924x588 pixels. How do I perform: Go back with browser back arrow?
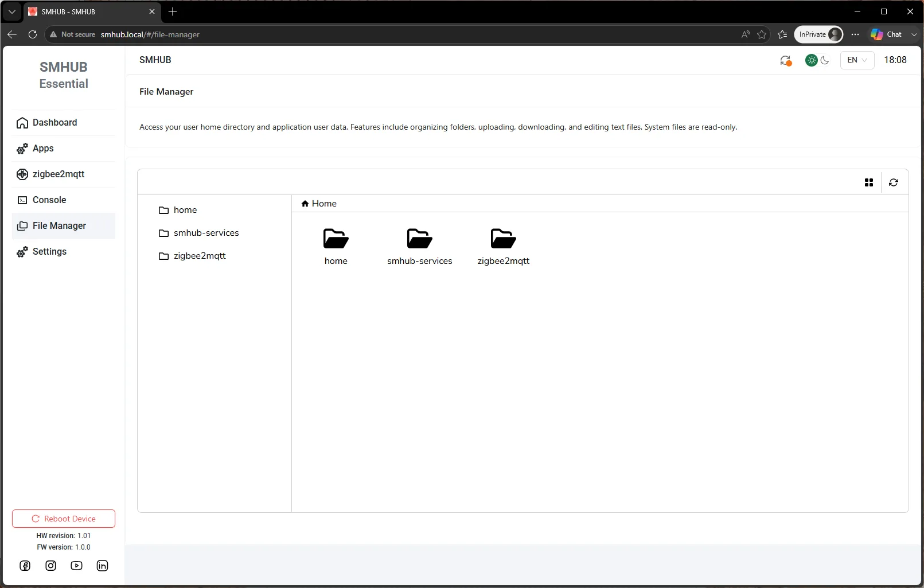click(x=12, y=34)
